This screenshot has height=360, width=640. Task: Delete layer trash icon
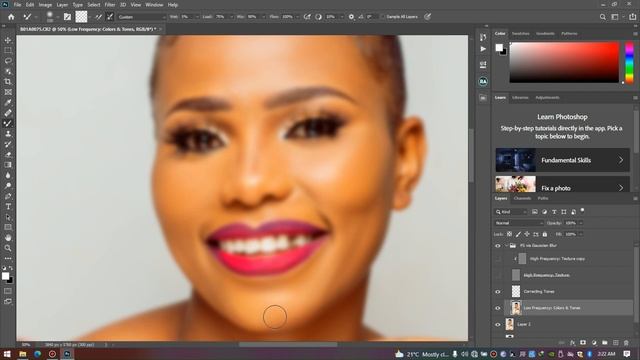(x=626, y=343)
